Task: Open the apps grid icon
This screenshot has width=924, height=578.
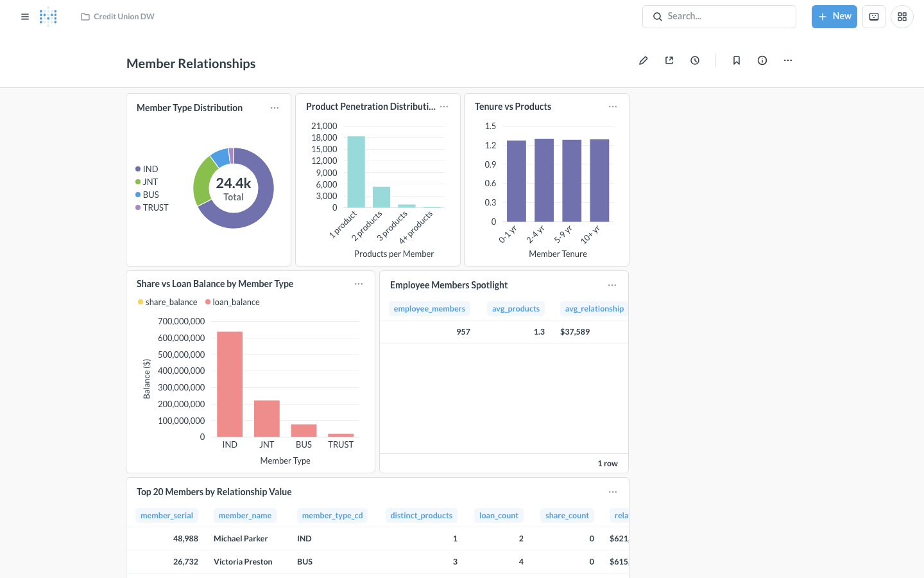Action: (x=902, y=17)
